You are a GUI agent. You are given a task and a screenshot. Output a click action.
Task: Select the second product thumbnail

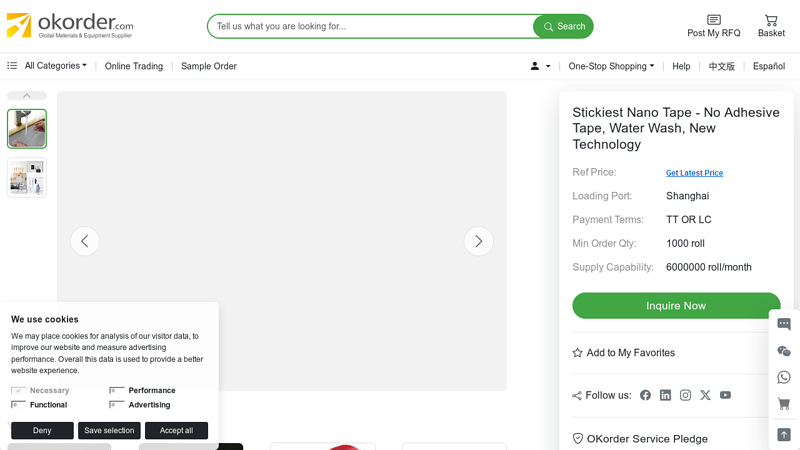27,177
